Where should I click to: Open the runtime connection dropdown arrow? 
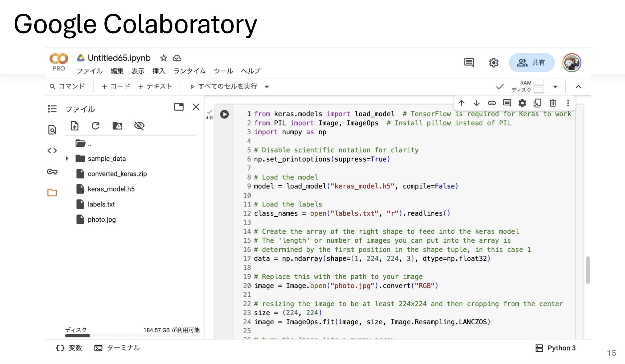tap(555, 87)
